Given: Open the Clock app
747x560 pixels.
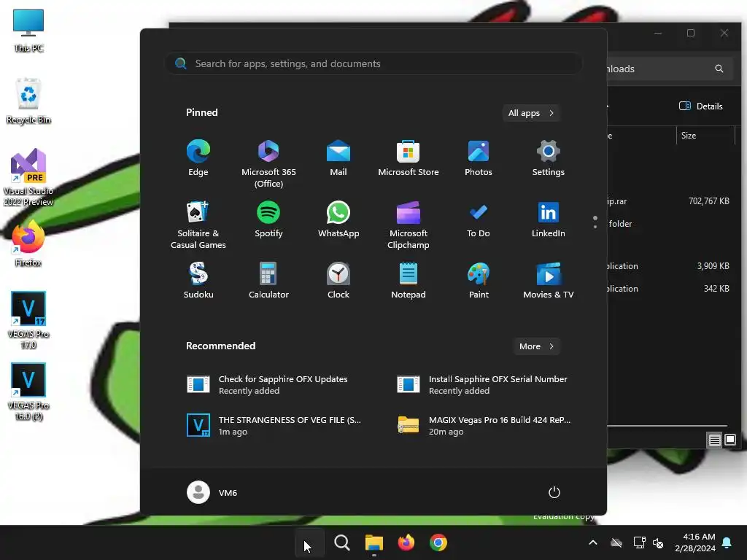Looking at the screenshot, I should [338, 281].
